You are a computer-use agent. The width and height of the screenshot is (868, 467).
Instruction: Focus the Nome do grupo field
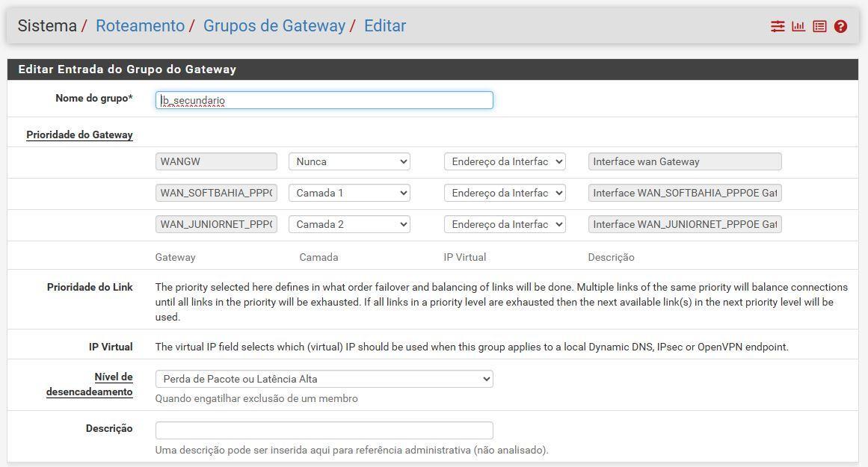click(x=324, y=100)
